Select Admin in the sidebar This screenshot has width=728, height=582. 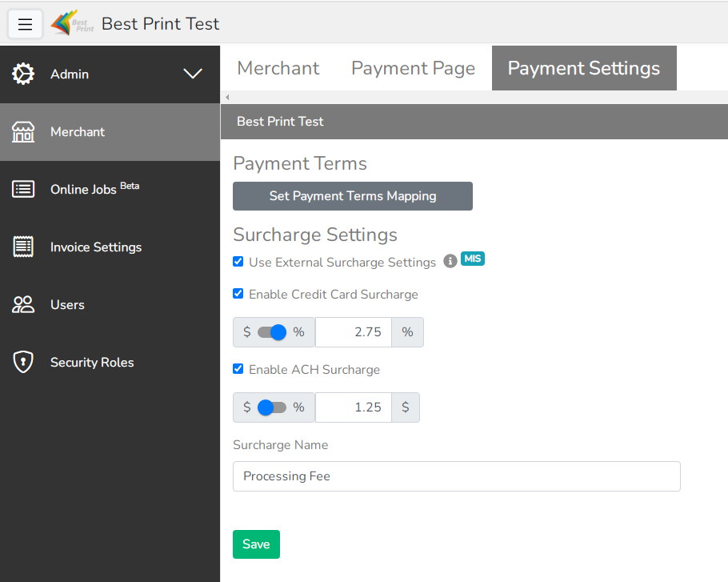110,74
